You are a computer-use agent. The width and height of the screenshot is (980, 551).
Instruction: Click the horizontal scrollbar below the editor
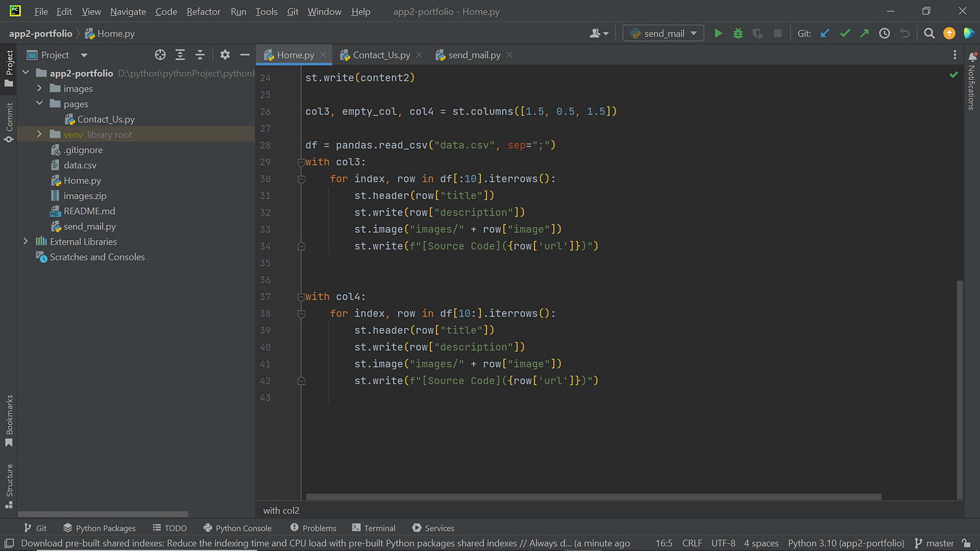tap(592, 497)
